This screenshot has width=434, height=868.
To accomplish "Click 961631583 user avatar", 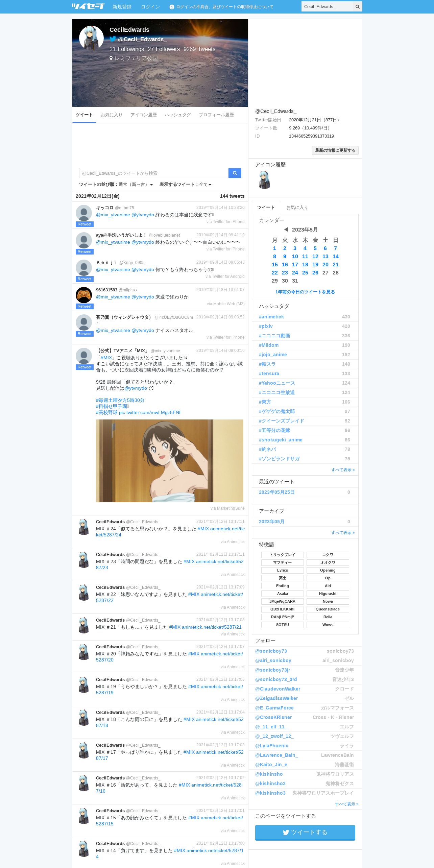I will coord(84,295).
